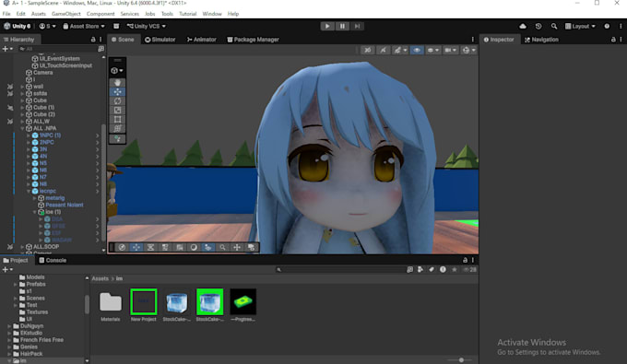The image size is (627, 364).
Task: Open the Unity VCS dropdown
Action: click(x=146, y=26)
